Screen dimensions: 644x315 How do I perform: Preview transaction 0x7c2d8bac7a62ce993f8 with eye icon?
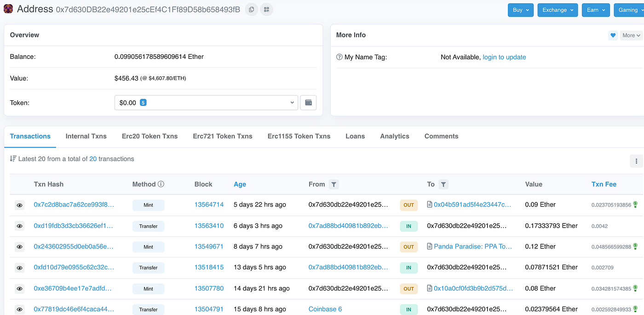[x=19, y=205]
